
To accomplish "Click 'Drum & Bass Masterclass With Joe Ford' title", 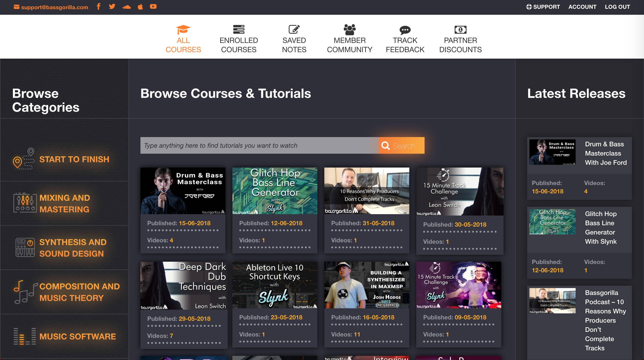I will tap(606, 153).
